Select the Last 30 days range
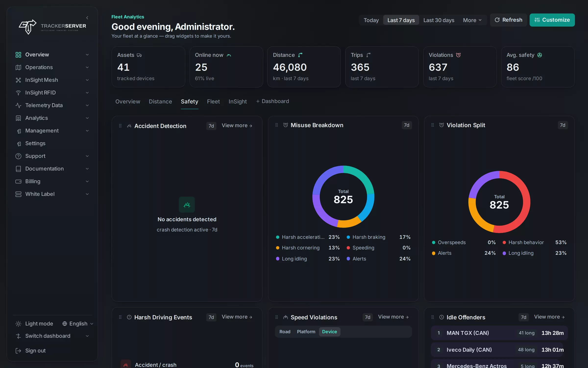The width and height of the screenshot is (588, 368). (439, 20)
